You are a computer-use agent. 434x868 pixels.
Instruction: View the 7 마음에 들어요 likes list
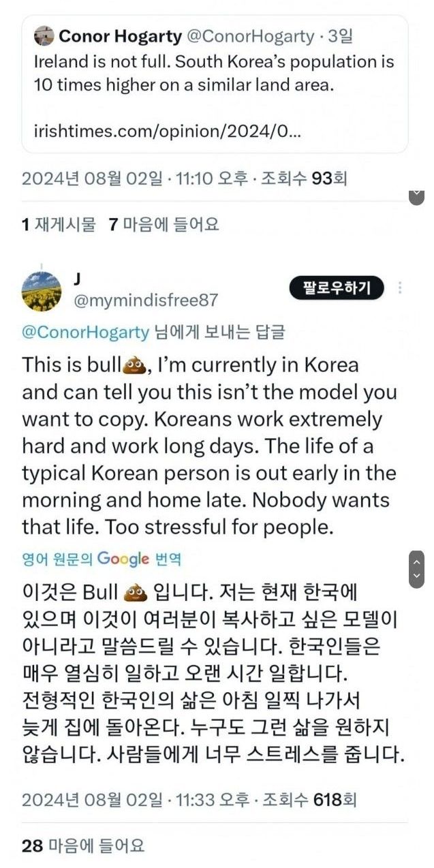164,224
